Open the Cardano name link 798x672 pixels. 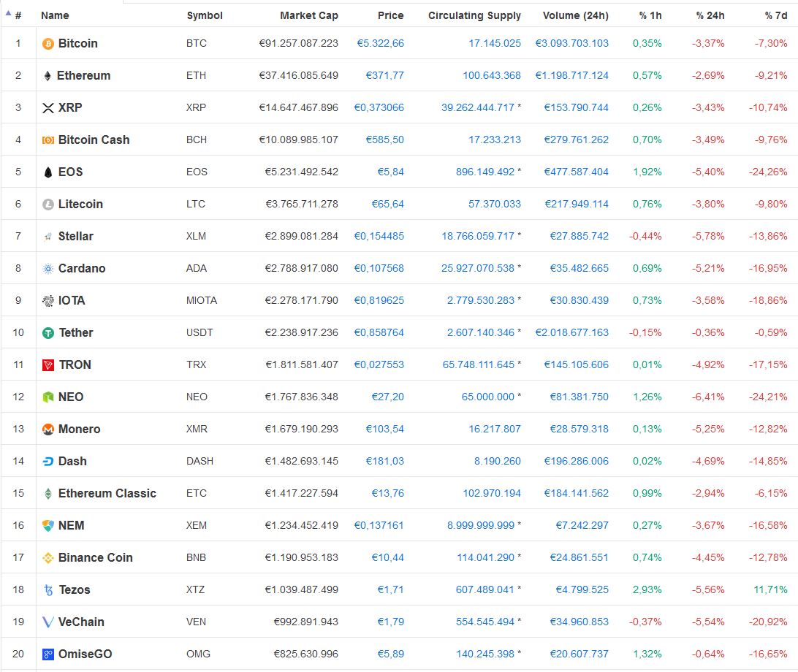point(81,268)
